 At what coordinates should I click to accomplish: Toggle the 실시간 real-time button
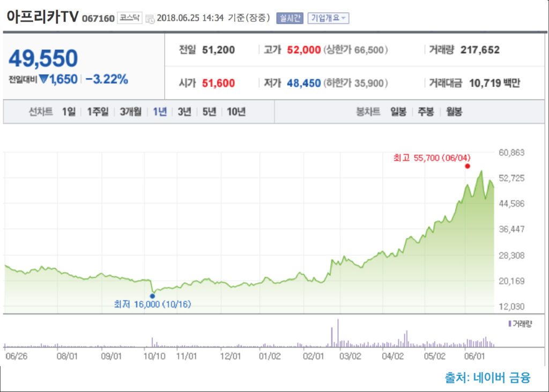[290, 18]
